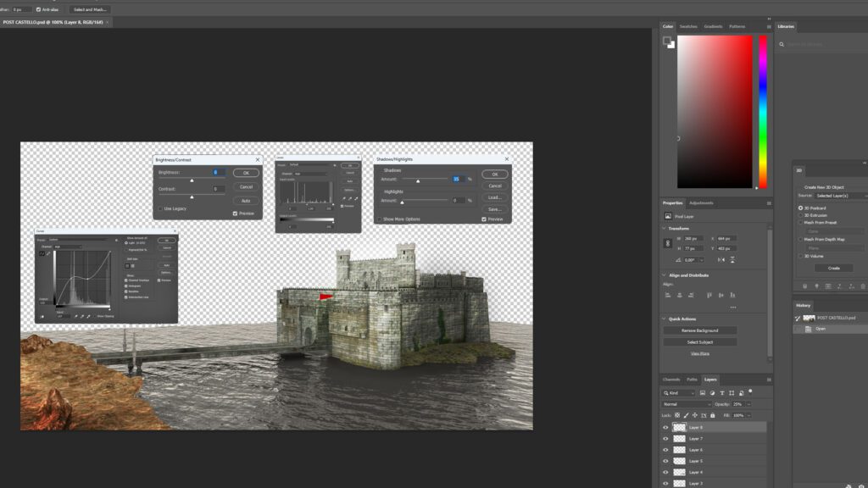
Task: Pick a shade in the color field
Action: (715, 112)
